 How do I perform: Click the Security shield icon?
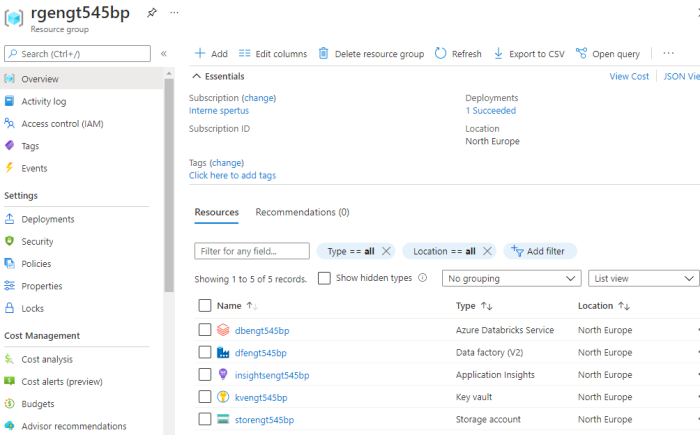pyautogui.click(x=9, y=241)
